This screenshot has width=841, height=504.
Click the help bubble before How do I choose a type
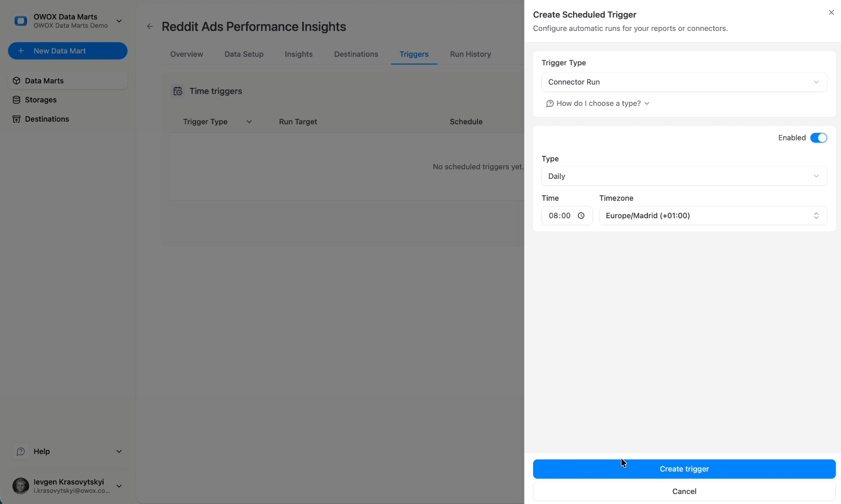pos(549,103)
